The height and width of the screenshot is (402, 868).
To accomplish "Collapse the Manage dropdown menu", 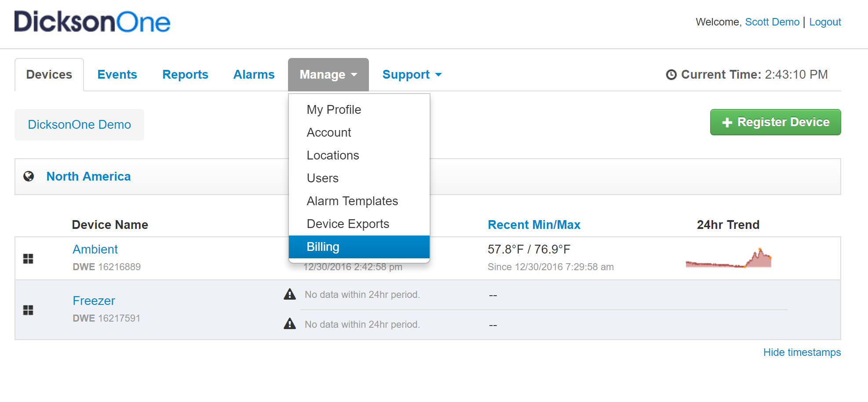I will click(x=328, y=75).
